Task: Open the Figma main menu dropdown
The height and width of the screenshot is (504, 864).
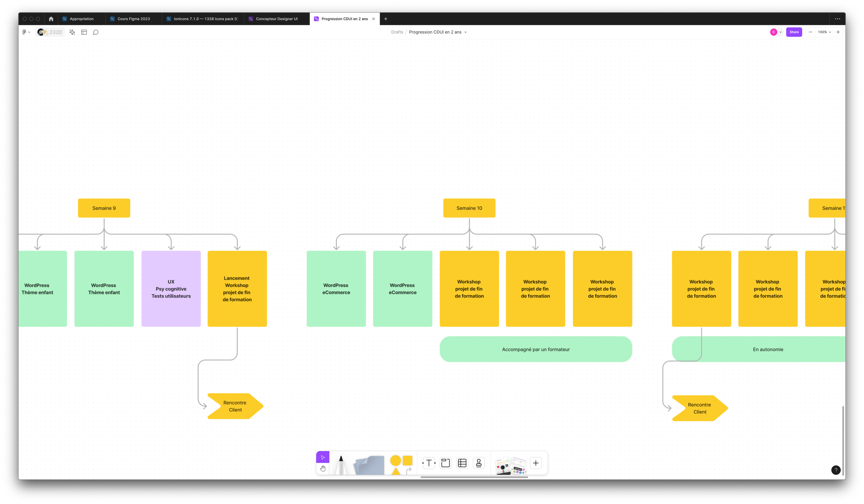Action: click(x=26, y=32)
